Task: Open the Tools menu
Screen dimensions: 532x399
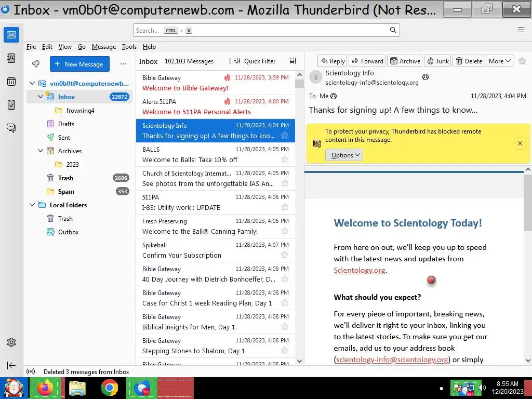Action: [129, 47]
